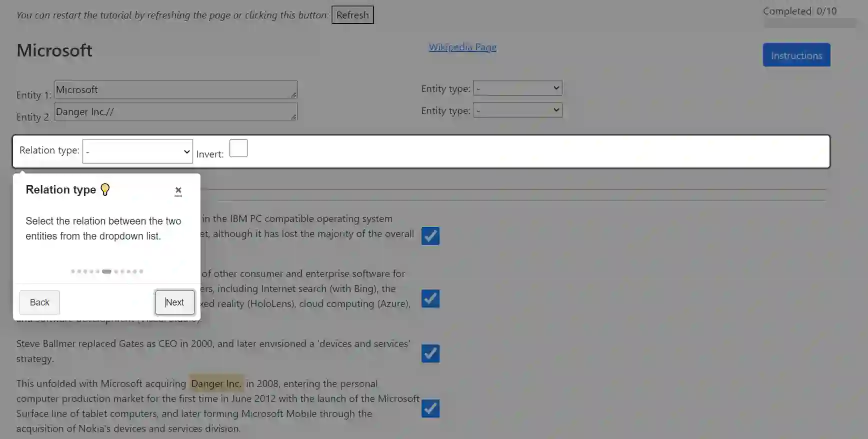Open the Wikipedia Page link
The width and height of the screenshot is (868, 439).
pyautogui.click(x=462, y=47)
